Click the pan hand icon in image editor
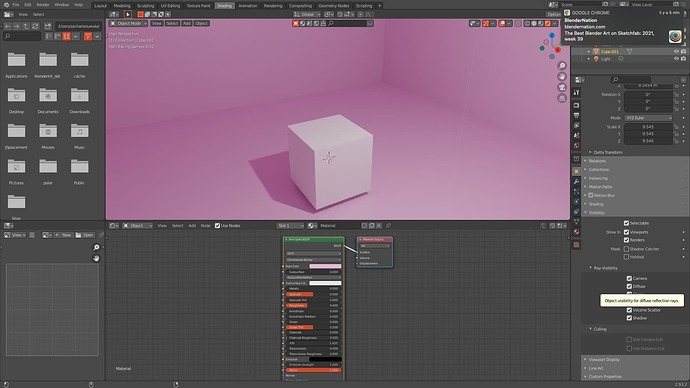The height and width of the screenshot is (388, 690). (x=96, y=258)
